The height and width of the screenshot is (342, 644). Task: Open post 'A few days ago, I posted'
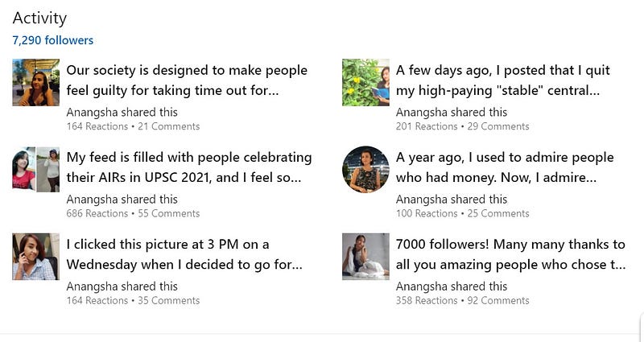[x=497, y=80]
